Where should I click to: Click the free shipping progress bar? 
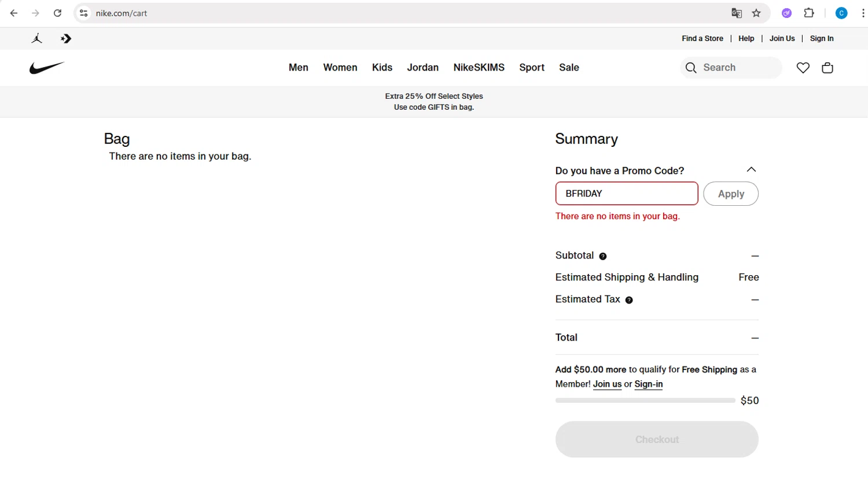tap(645, 400)
